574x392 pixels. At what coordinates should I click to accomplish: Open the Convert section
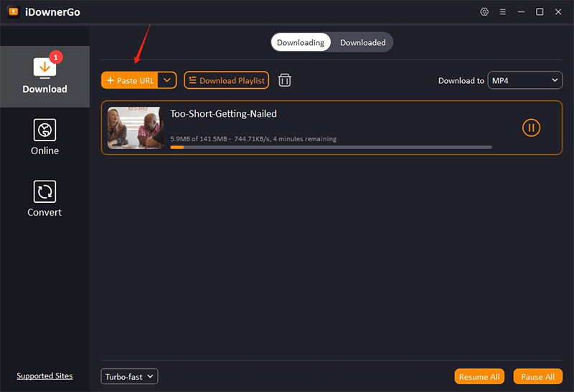click(44, 199)
